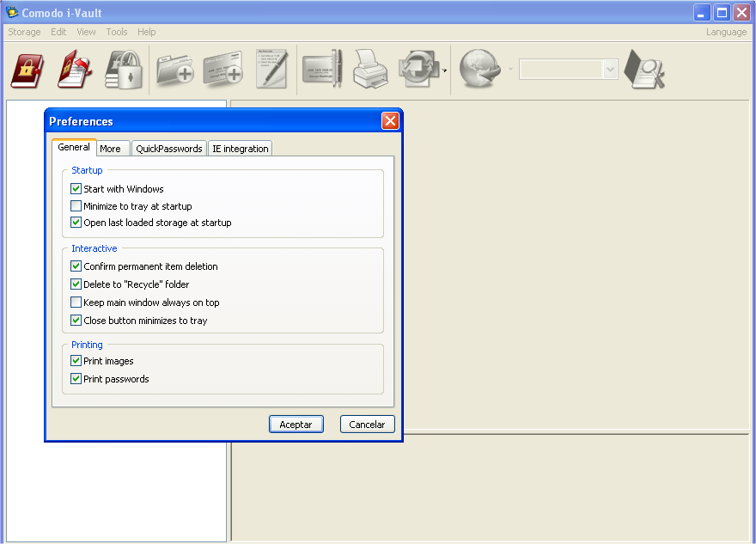756x544 pixels.
Task: Click the card with pen icon
Action: click(x=322, y=69)
